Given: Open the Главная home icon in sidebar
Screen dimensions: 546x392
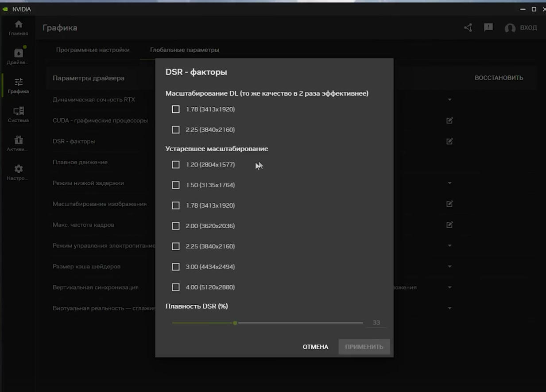Looking at the screenshot, I should 18,25.
